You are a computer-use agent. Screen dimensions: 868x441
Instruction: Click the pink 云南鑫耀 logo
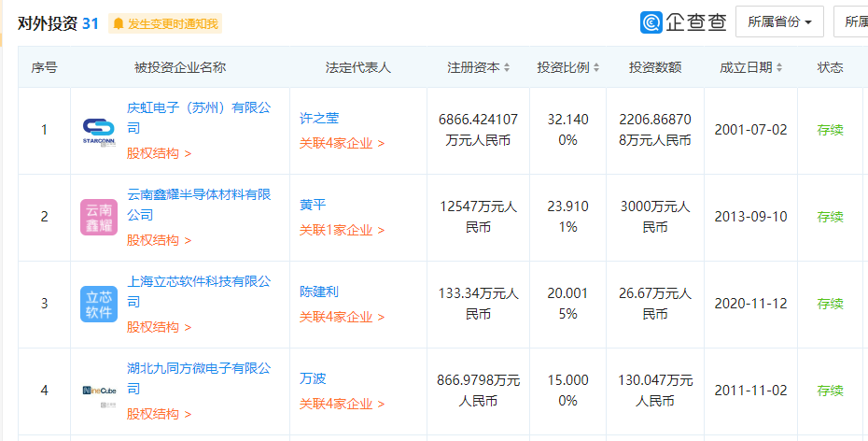[99, 217]
